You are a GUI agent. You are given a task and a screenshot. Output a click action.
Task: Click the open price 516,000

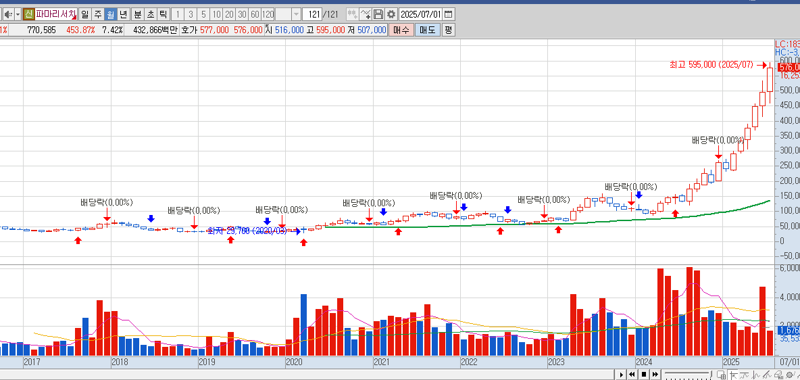[290, 30]
